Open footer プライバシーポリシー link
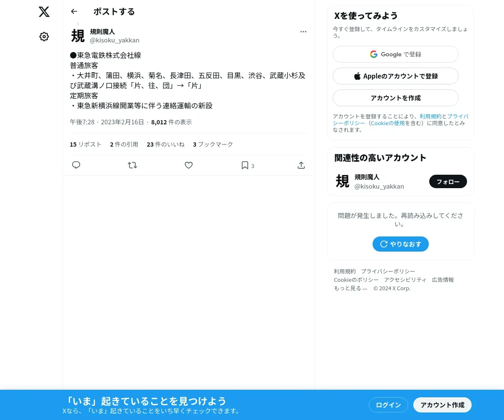The height and width of the screenshot is (420, 504). pos(388,271)
